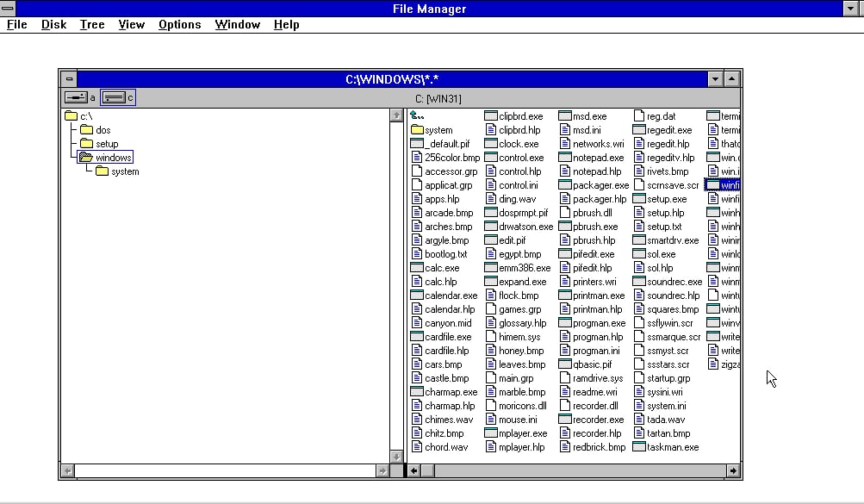The image size is (864, 504).
Task: Select file name canyon.mid
Action: click(x=448, y=323)
